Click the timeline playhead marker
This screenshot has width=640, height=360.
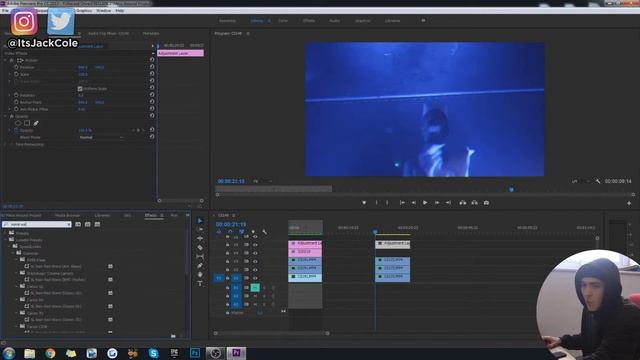click(x=375, y=232)
